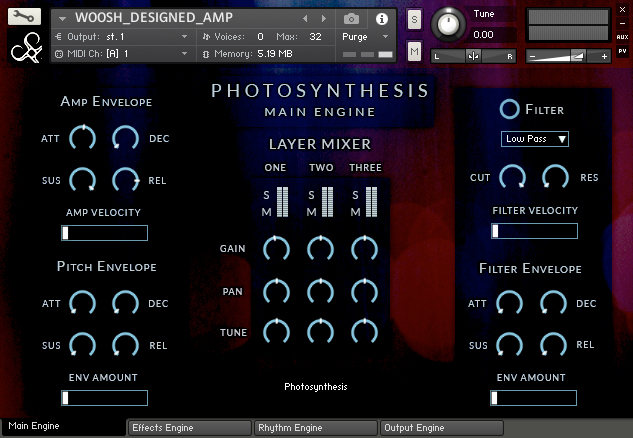This screenshot has width=633, height=438.
Task: Expand the Output st. 1 dropdown
Action: [x=122, y=37]
